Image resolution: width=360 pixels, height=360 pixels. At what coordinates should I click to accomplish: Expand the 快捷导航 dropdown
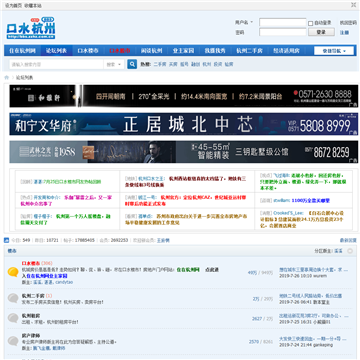[334, 51]
